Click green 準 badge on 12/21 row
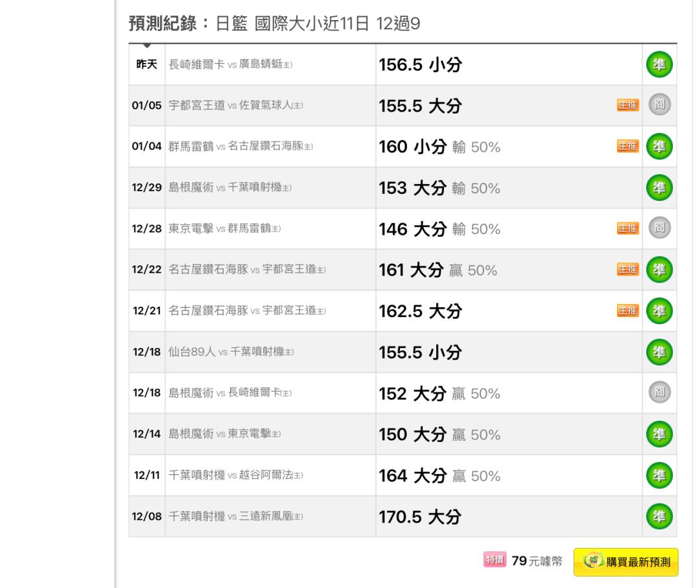Screen dimensions: 700x588 point(659,311)
